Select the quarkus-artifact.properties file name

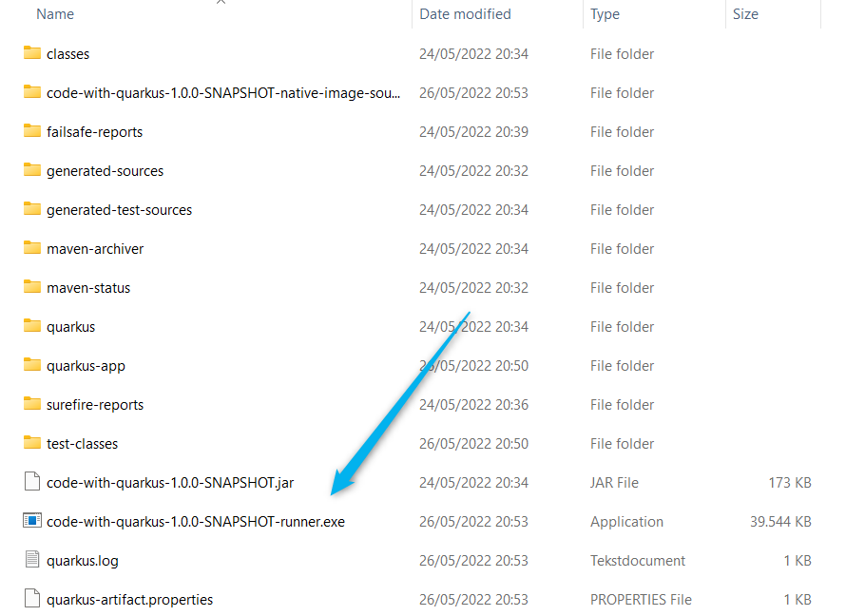coord(129,600)
